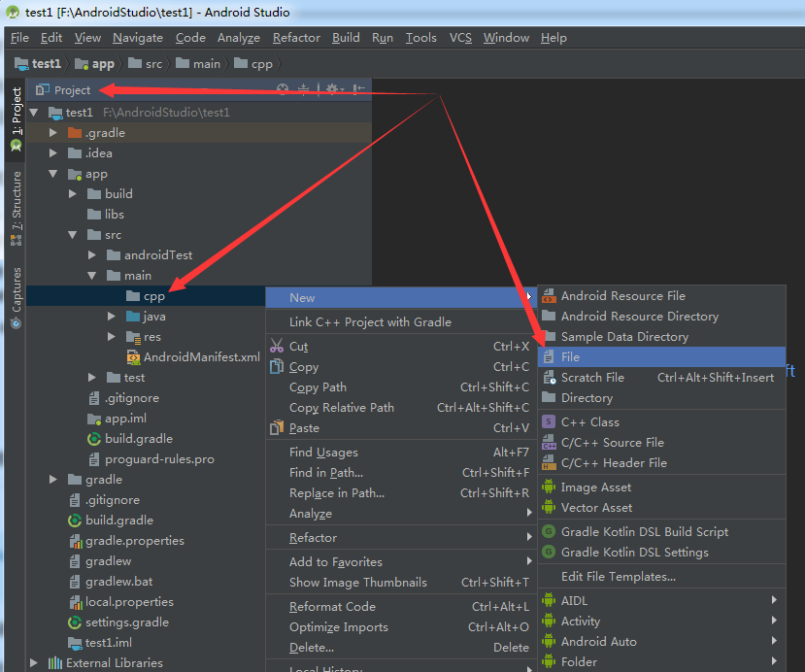Choose Optimize Imports entry
Viewport: 805px width, 672px height.
tap(401, 627)
